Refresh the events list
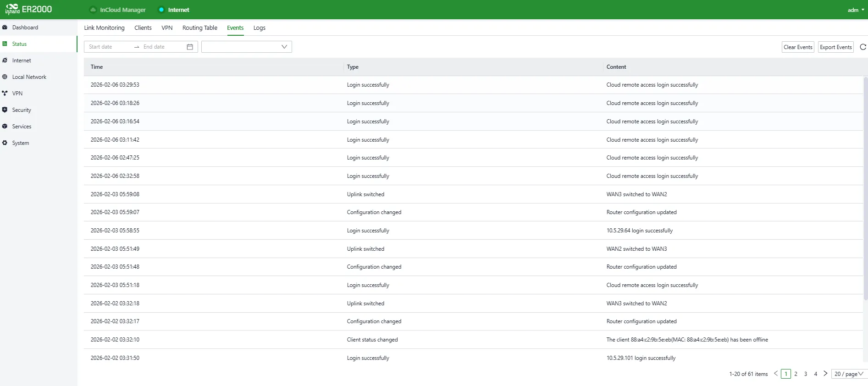This screenshot has width=868, height=386. click(863, 47)
